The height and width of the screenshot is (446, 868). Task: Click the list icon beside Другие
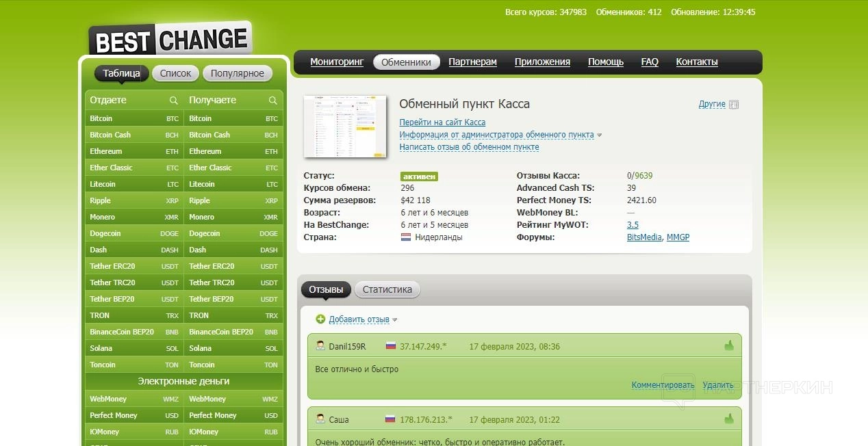tap(734, 105)
